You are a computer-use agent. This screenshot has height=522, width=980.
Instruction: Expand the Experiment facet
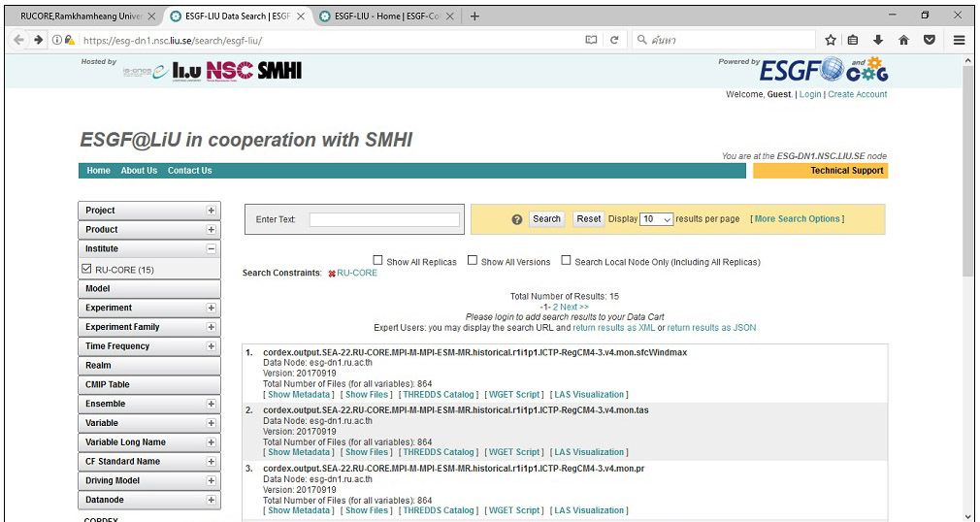pos(212,309)
